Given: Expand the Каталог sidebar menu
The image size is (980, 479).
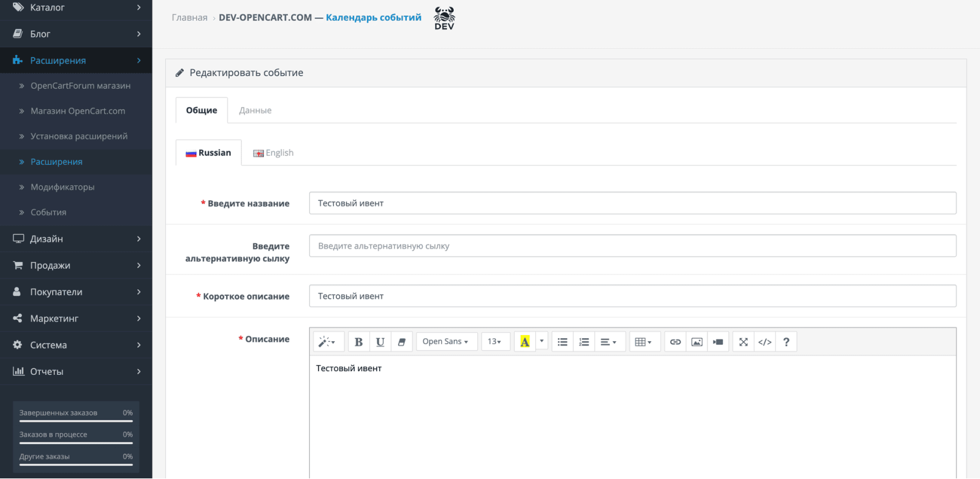Looking at the screenshot, I should [x=76, y=7].
